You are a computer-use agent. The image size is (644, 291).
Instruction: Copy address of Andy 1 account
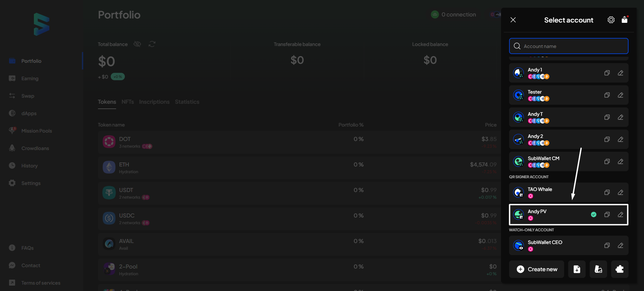pos(607,73)
